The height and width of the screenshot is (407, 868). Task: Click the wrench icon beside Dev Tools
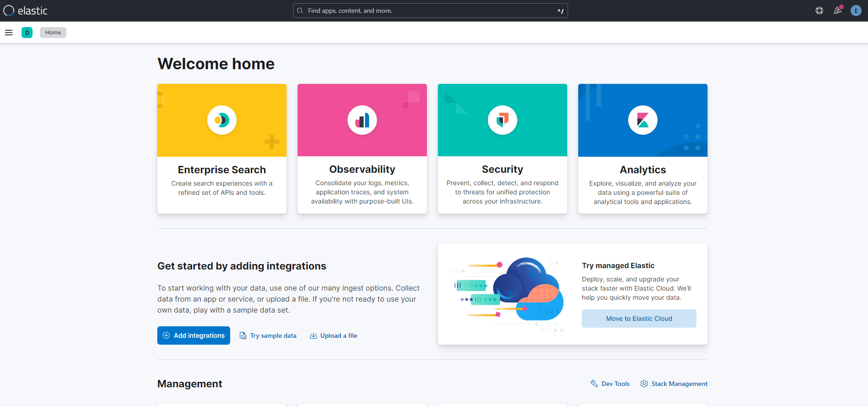point(594,384)
